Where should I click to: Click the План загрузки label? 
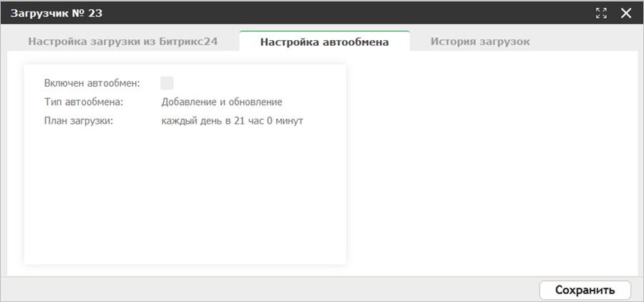pos(79,121)
